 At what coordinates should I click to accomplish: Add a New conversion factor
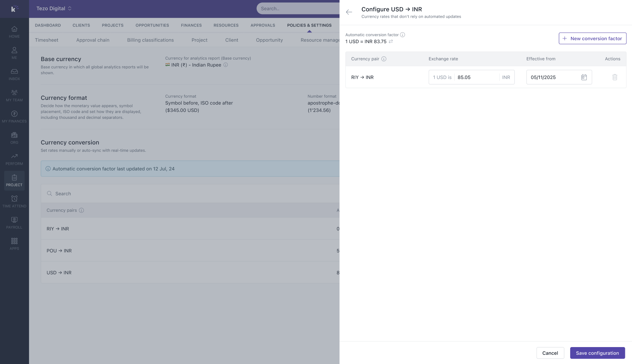(x=592, y=38)
